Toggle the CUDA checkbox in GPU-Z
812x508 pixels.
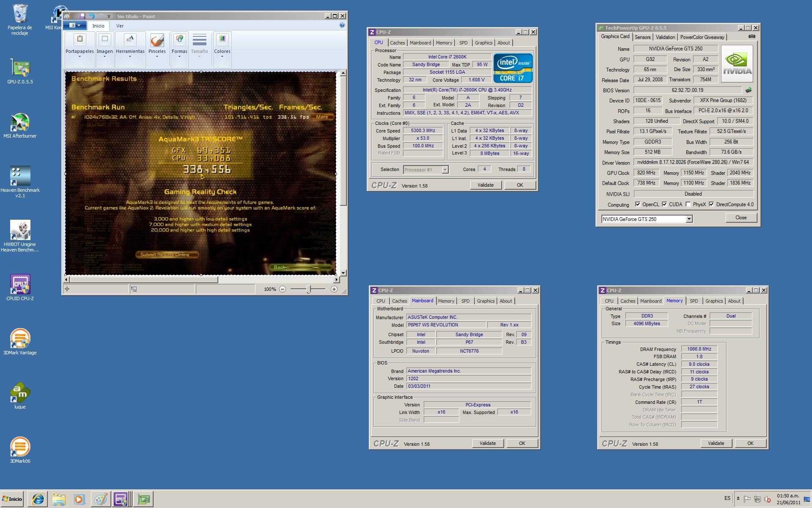[x=664, y=204]
